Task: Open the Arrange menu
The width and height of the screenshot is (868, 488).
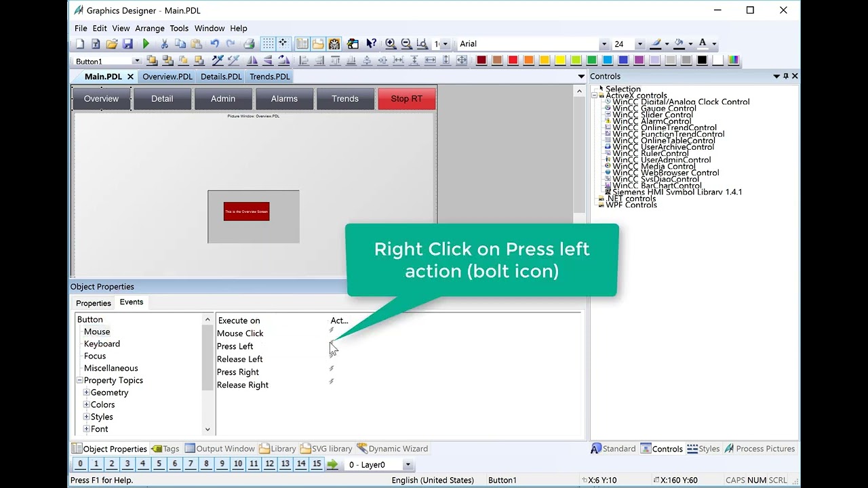Action: coord(150,28)
